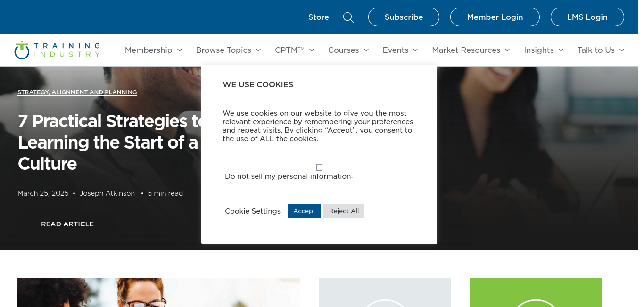Click the Subscribe button
The width and height of the screenshot is (644, 307).
click(404, 17)
